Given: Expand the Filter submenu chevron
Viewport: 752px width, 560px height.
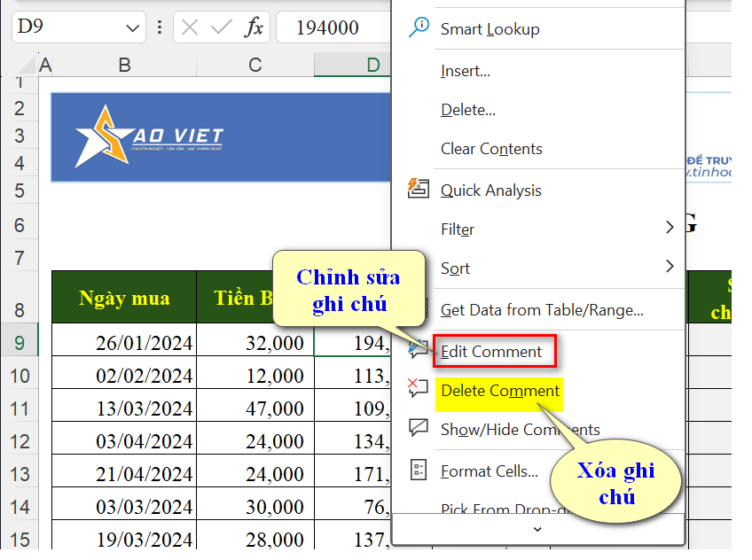Looking at the screenshot, I should click(x=671, y=229).
